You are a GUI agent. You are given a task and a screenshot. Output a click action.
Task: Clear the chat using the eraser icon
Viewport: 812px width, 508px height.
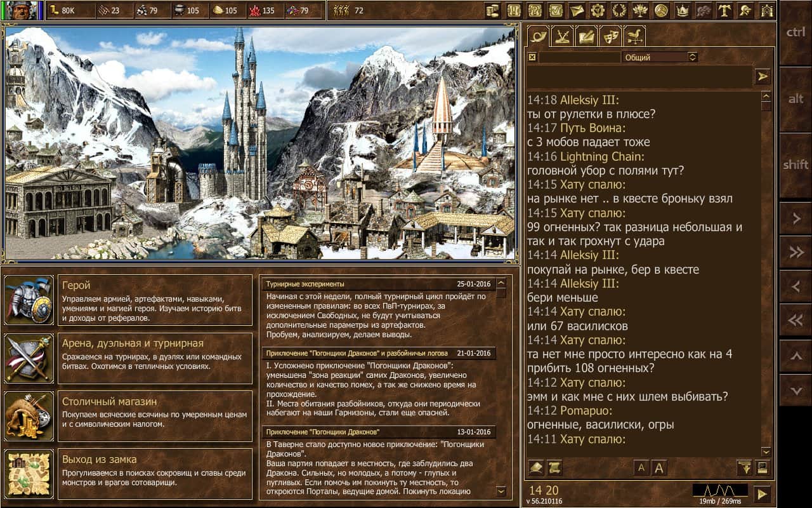click(536, 468)
